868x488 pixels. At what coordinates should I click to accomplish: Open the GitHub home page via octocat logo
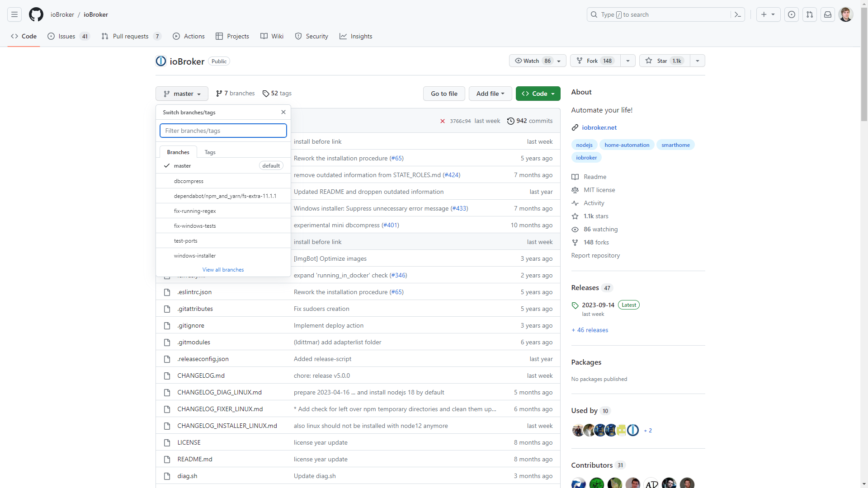click(x=36, y=14)
